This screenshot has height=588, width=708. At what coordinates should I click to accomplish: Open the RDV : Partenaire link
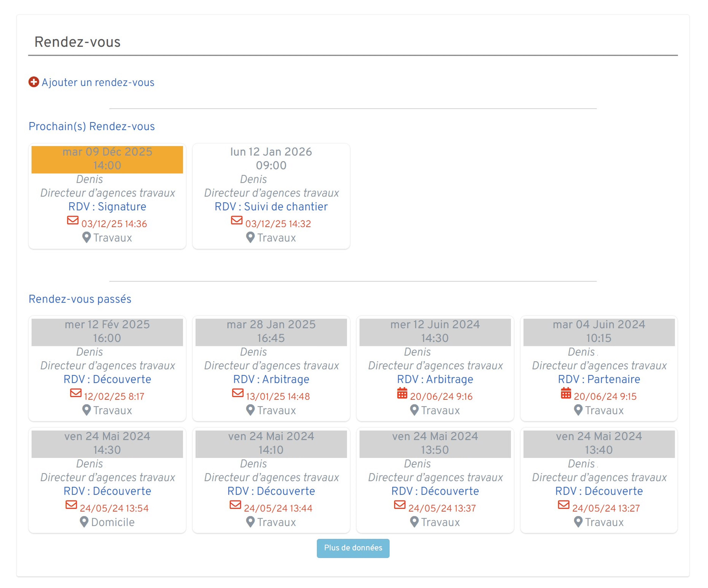click(599, 379)
